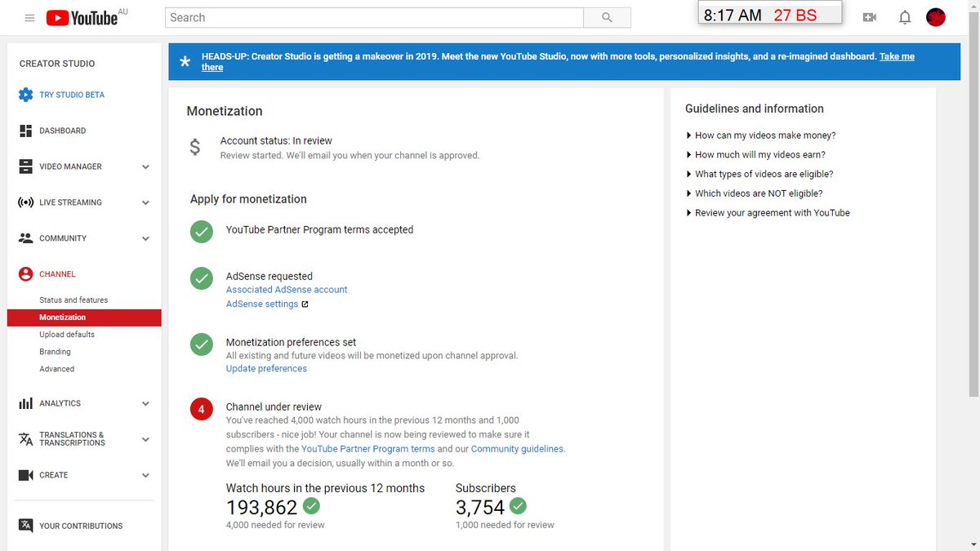This screenshot has height=551, width=980.
Task: Click the '27 BS' red text
Action: 795,16
